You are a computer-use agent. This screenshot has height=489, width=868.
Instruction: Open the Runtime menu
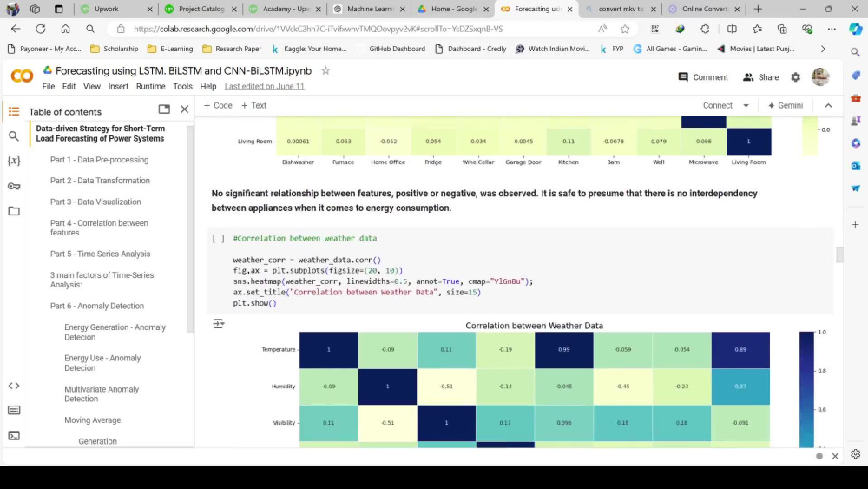point(150,86)
